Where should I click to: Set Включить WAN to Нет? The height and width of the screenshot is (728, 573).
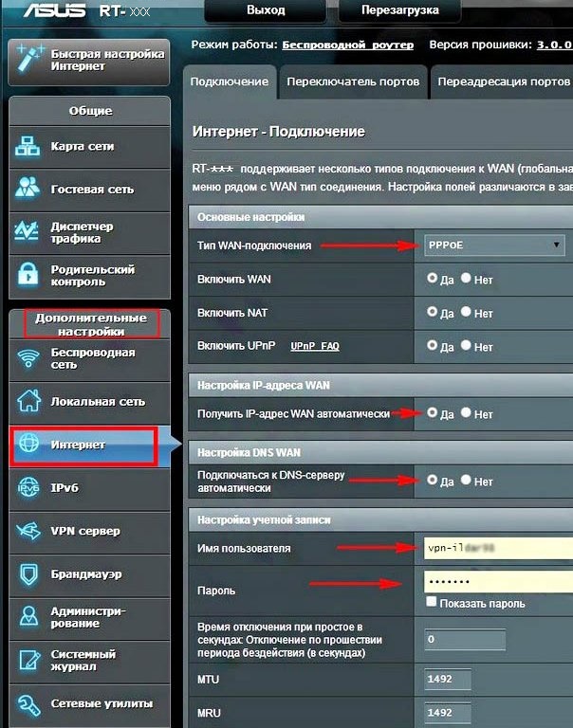[466, 278]
